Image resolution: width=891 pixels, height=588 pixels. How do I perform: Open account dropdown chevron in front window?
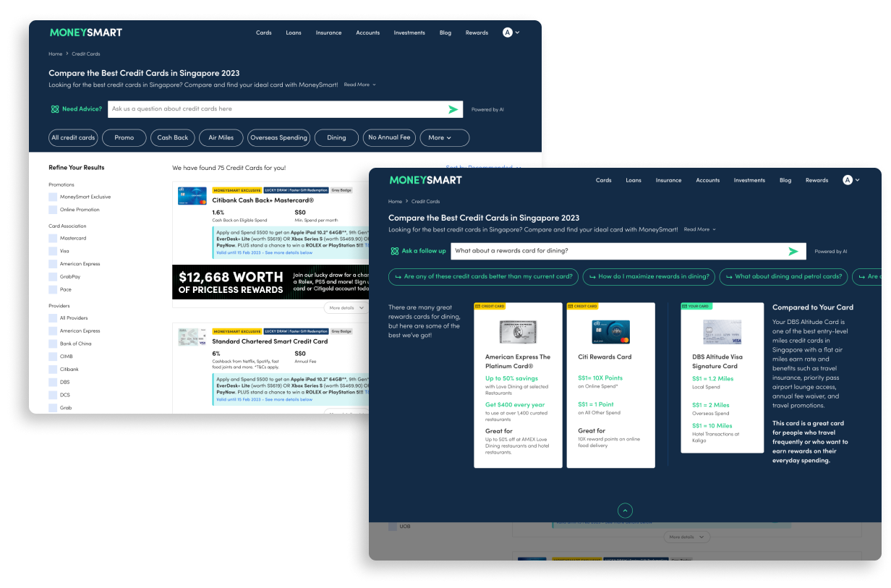coord(857,180)
